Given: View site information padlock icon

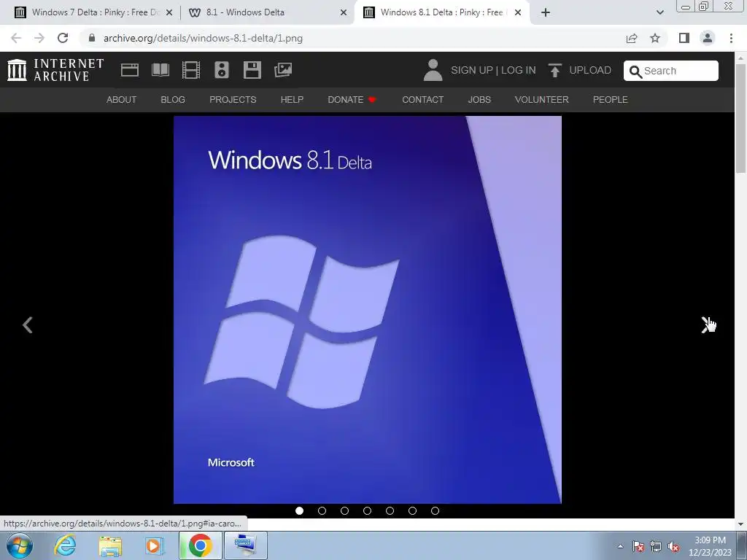Looking at the screenshot, I should (x=92, y=38).
